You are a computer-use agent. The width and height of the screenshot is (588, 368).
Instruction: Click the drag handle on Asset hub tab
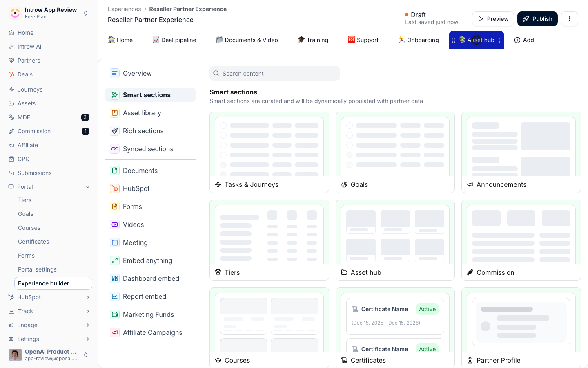tap(454, 40)
